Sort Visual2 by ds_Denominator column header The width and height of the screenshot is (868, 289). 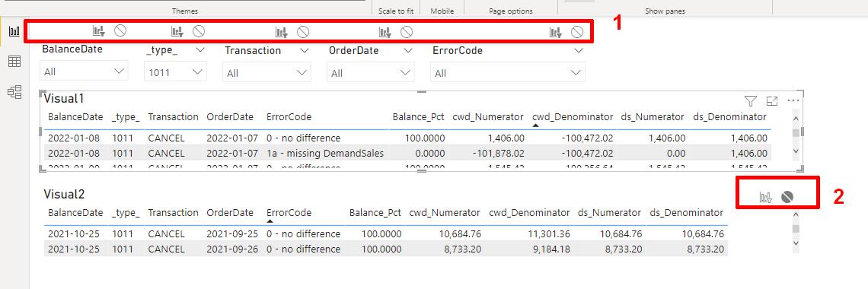tap(687, 212)
